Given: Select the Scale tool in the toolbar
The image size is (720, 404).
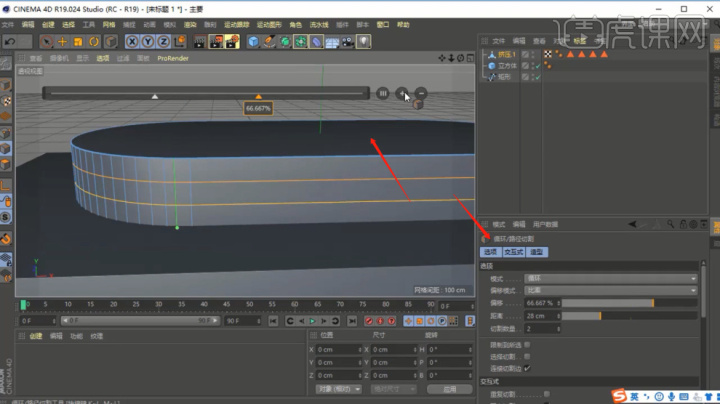Looking at the screenshot, I should 78,42.
